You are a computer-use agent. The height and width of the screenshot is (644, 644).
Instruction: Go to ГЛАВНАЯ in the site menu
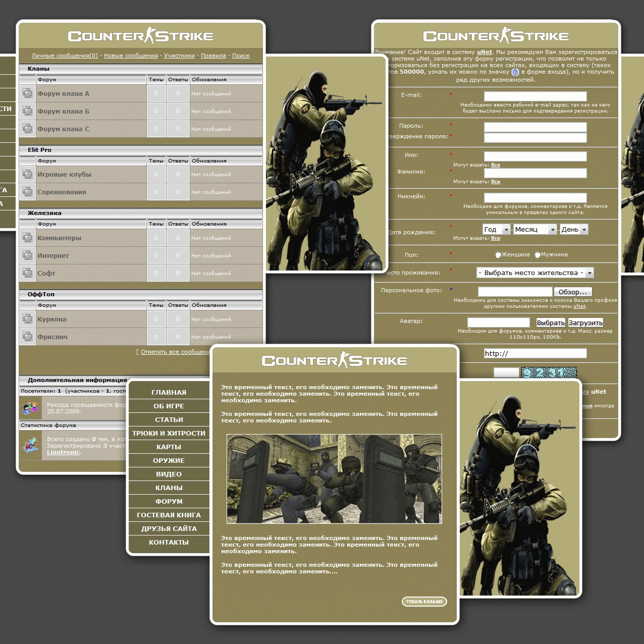coord(169,392)
